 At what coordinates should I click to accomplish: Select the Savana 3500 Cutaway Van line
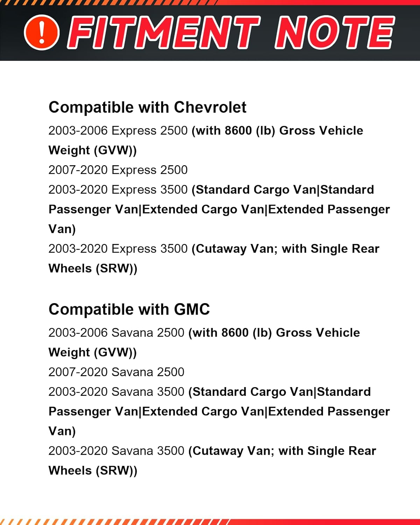tap(212, 451)
